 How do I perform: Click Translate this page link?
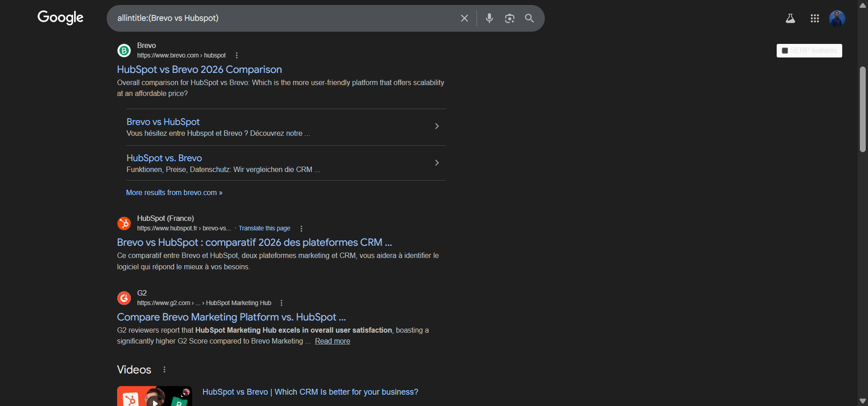pos(264,228)
